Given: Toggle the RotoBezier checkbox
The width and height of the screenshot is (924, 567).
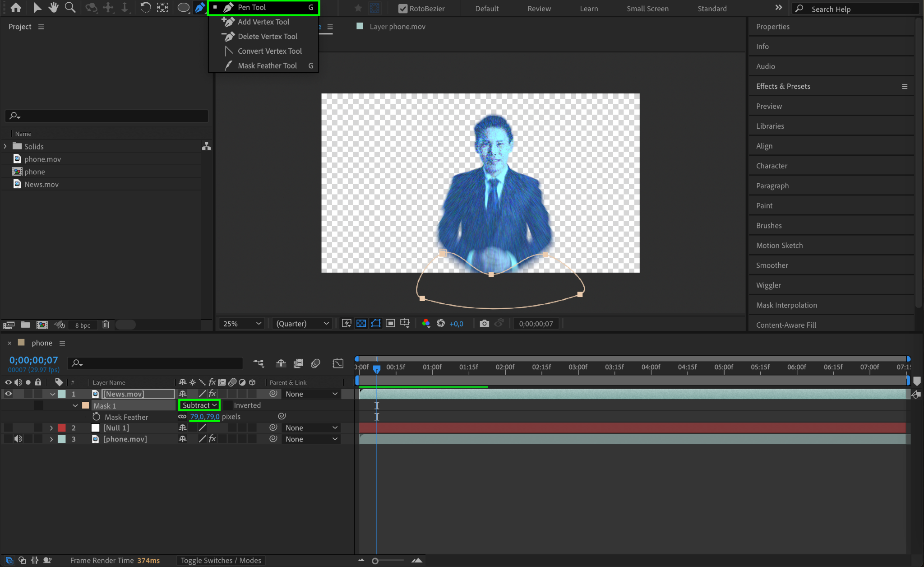Looking at the screenshot, I should (403, 9).
